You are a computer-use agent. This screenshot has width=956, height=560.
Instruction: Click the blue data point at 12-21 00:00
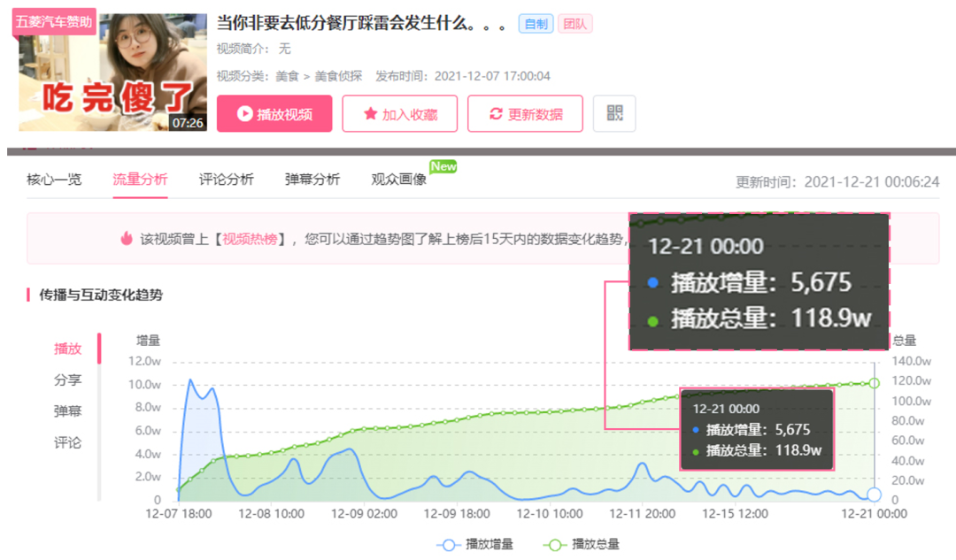pyautogui.click(x=875, y=495)
